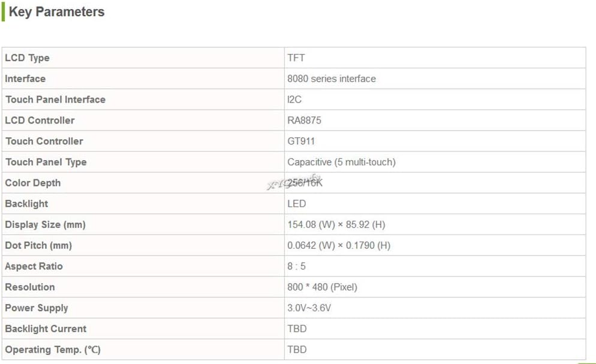Select the 8 : 5 aspect ratio value
This screenshot has height=364, width=596.
point(296,266)
